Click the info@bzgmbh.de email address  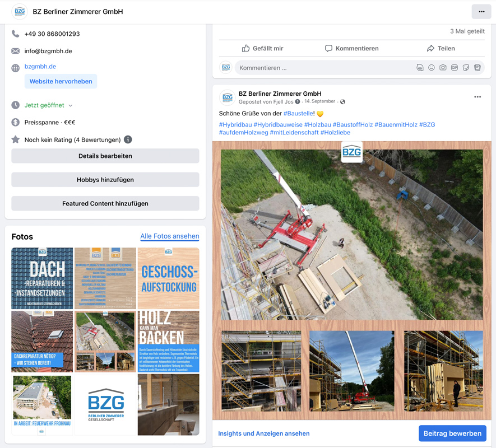tap(48, 51)
